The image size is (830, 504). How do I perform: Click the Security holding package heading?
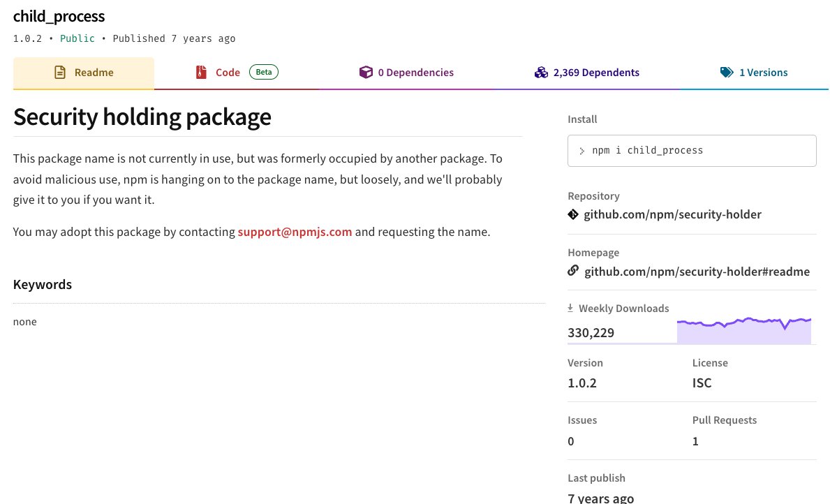point(142,117)
